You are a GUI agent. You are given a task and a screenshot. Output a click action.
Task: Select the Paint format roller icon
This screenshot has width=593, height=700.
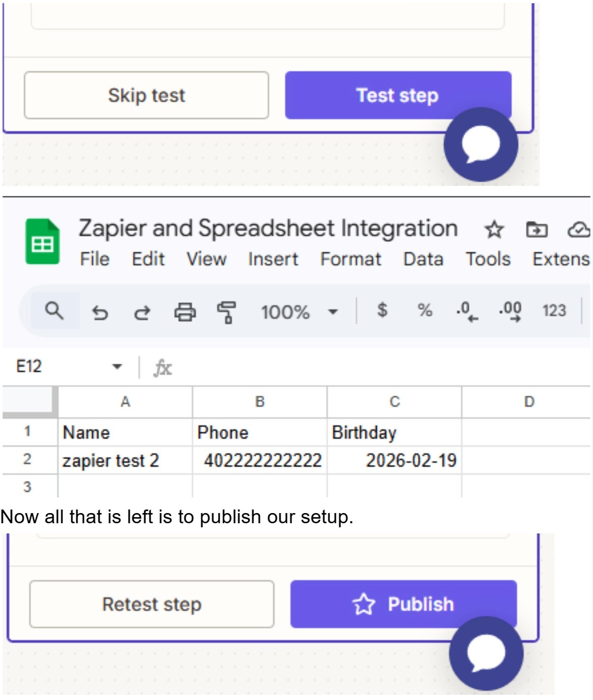point(226,312)
